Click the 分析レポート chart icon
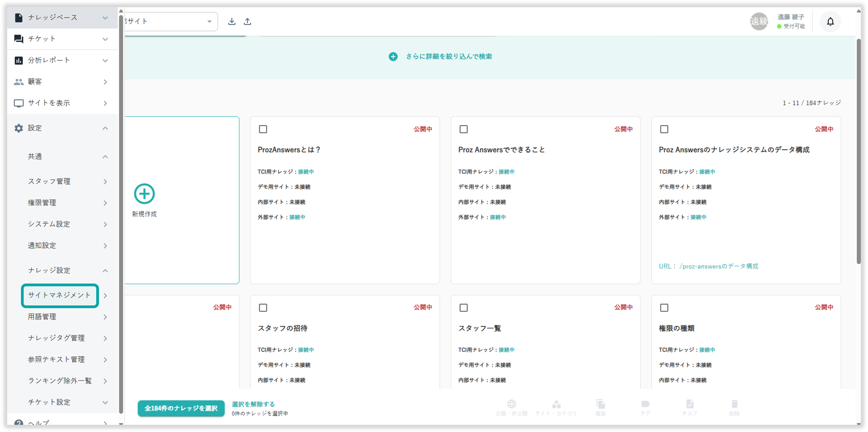This screenshot has height=432, width=868. tap(19, 60)
